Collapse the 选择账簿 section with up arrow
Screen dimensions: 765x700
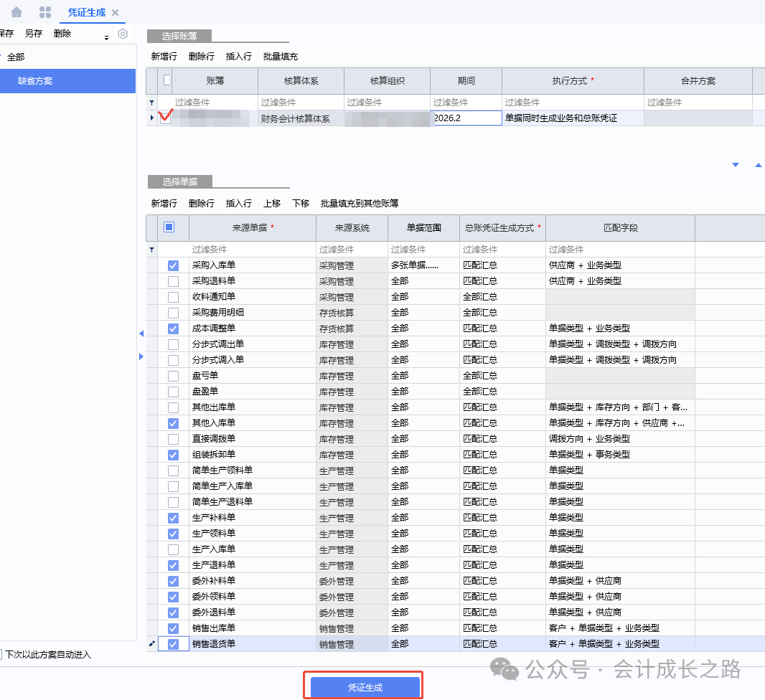759,165
